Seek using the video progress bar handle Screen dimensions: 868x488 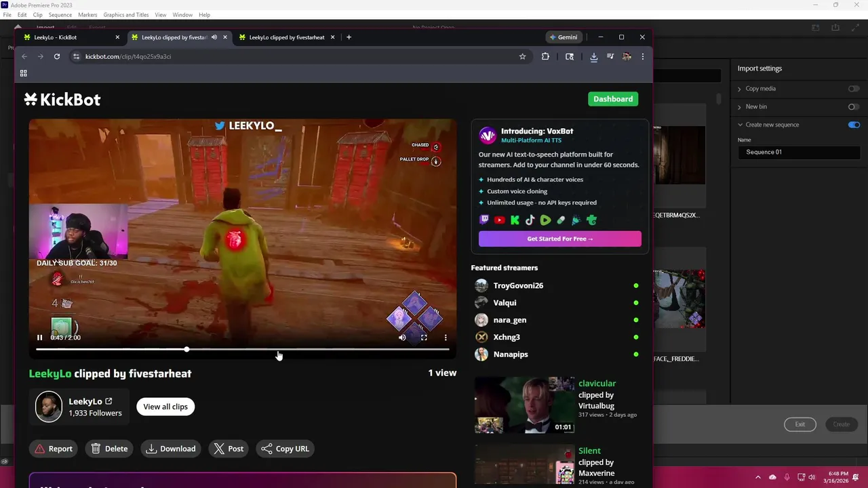[x=186, y=350]
